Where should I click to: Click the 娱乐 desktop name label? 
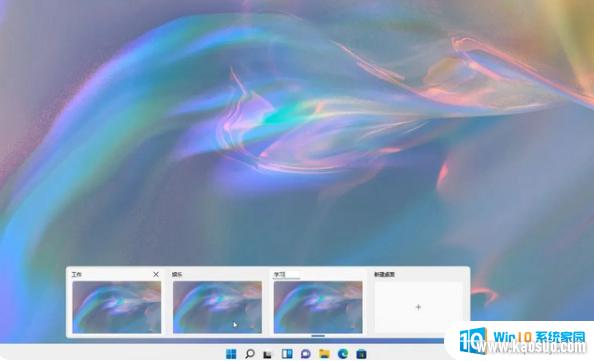tap(177, 274)
